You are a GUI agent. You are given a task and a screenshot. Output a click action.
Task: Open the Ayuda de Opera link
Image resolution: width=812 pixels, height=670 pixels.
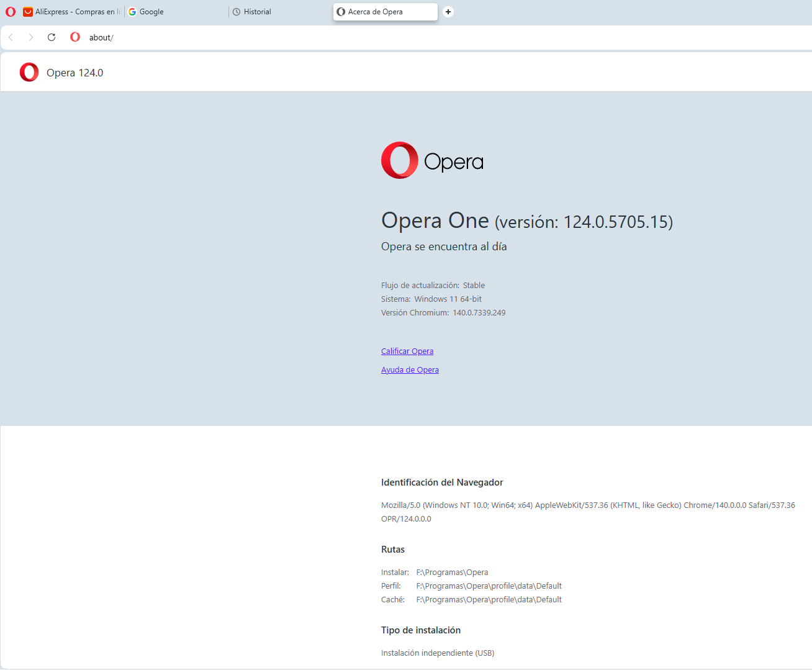[410, 370]
